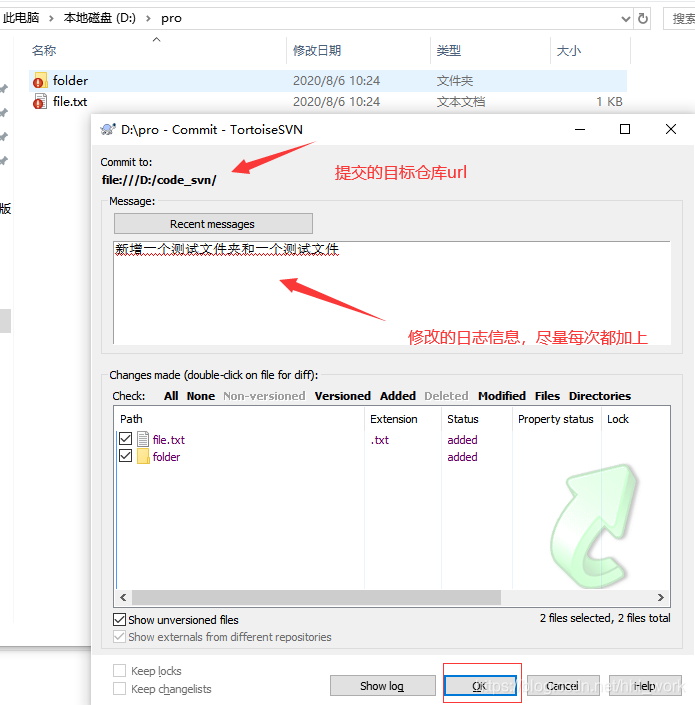Check Directories items link
Image resolution: width=695 pixels, height=705 pixels.
[600, 396]
